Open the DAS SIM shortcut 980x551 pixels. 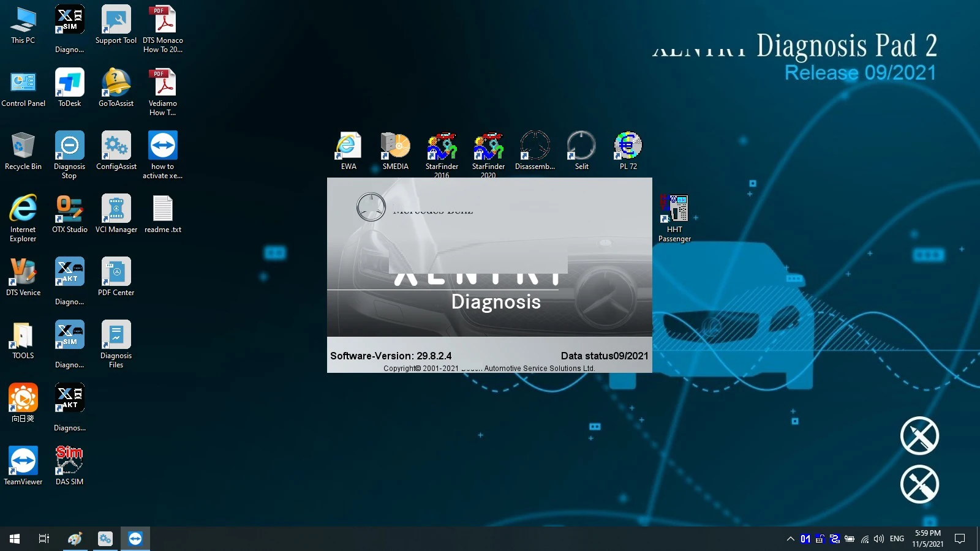[70, 467]
